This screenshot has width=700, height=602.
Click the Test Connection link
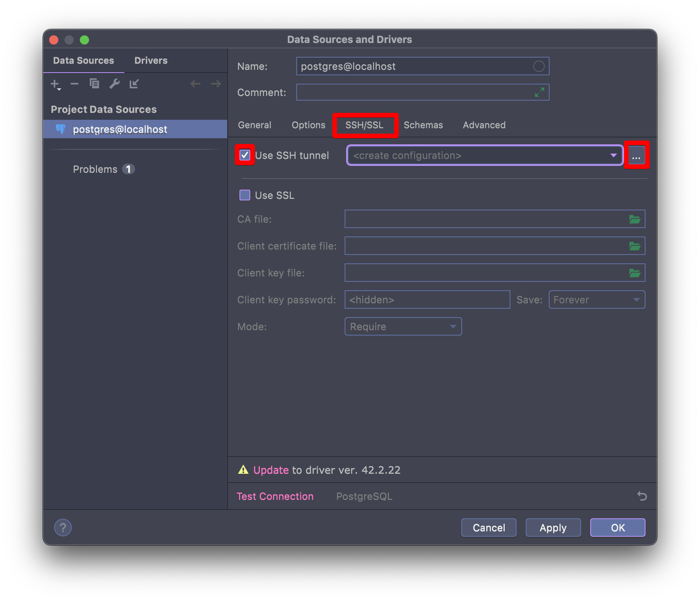point(275,496)
